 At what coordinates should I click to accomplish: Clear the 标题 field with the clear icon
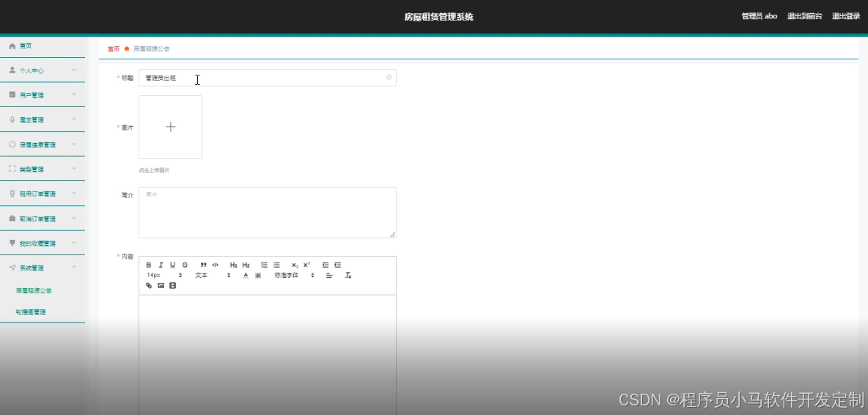pyautogui.click(x=389, y=78)
